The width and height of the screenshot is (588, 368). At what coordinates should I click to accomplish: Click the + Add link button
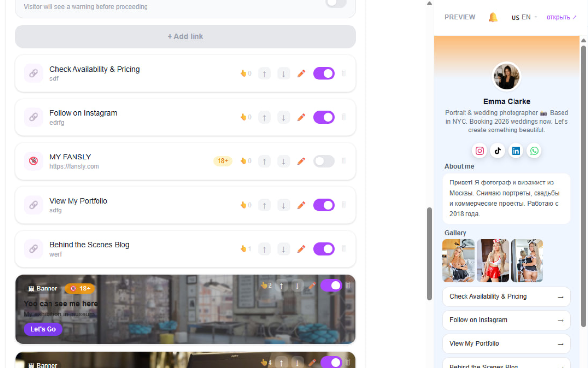click(185, 36)
